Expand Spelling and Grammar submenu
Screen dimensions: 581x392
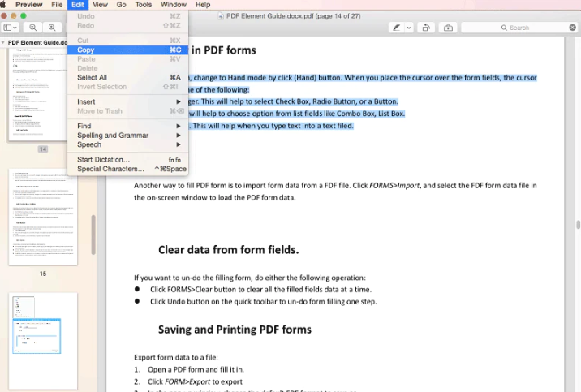point(128,136)
